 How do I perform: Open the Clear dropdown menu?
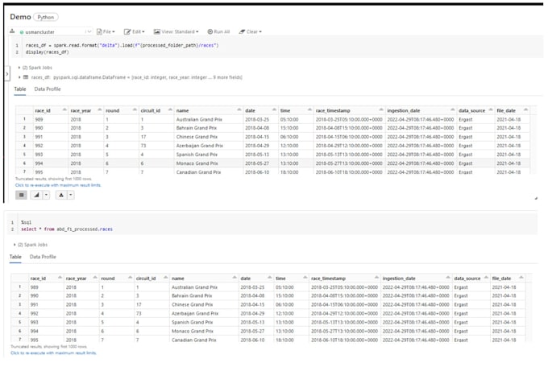point(251,31)
